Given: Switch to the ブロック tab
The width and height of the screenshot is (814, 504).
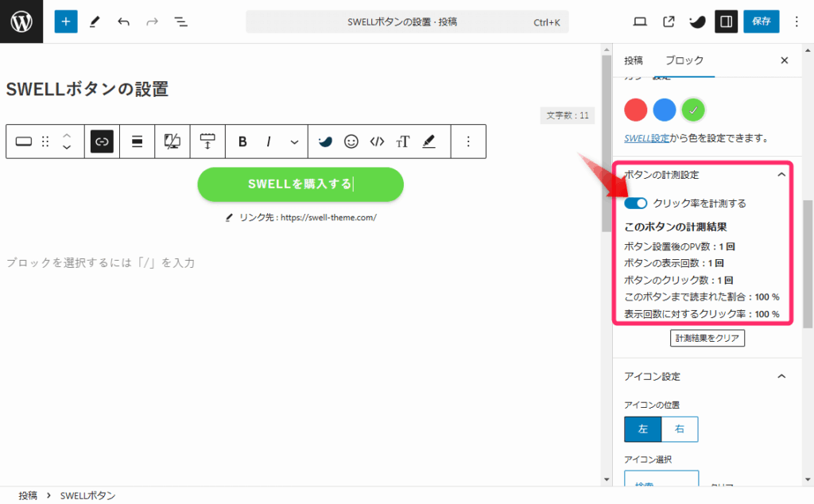Looking at the screenshot, I should click(685, 60).
